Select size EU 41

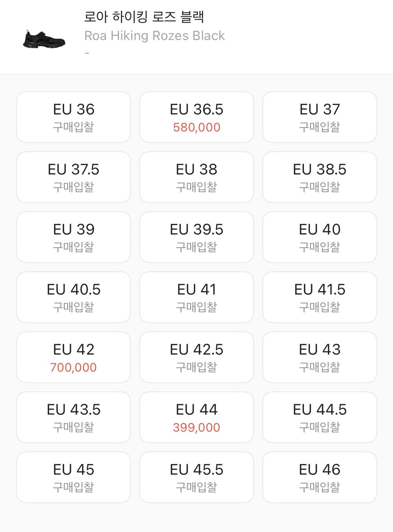pyautogui.click(x=196, y=297)
